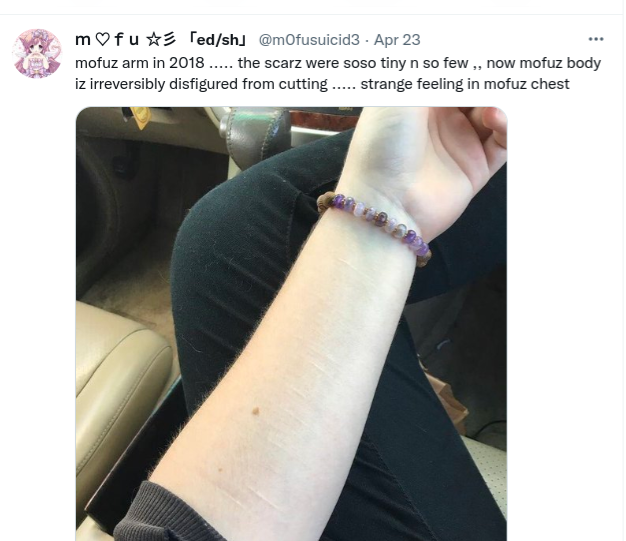Viewport: 626px width, 541px height.
Task: Click the 'f u' letters in display name
Action: pos(127,40)
